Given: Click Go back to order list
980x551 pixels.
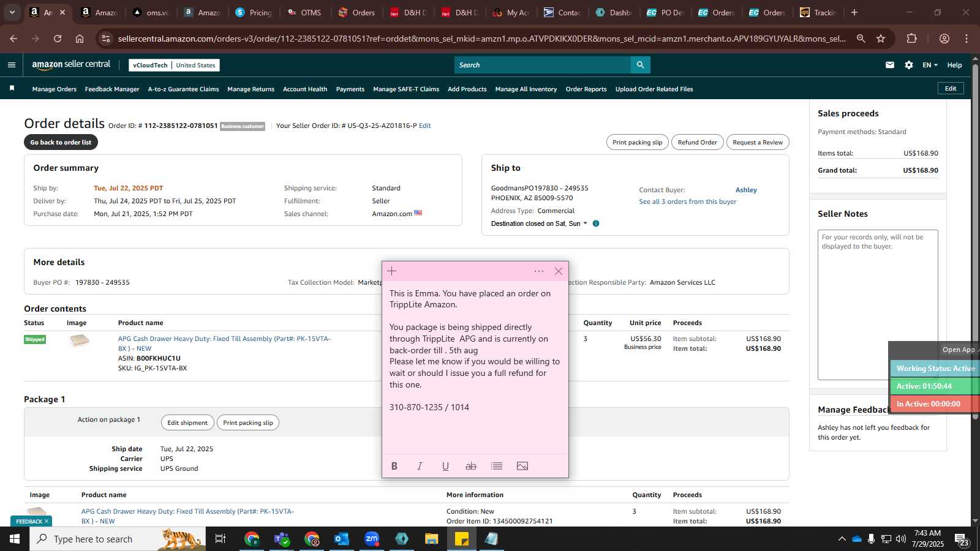Looking at the screenshot, I should pyautogui.click(x=61, y=142).
